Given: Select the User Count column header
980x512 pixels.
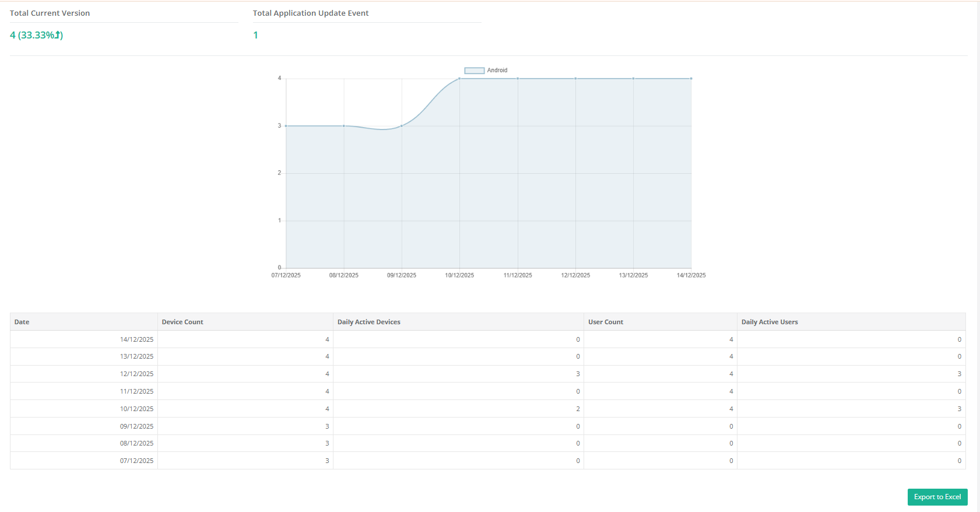Looking at the screenshot, I should 605,322.
